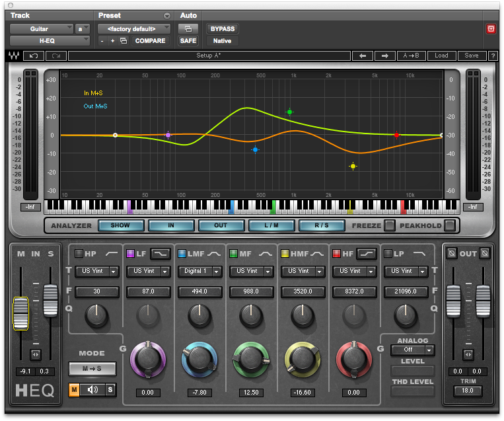
Task: Toggle the analyzer FREEZE checkbox
Action: [389, 225]
